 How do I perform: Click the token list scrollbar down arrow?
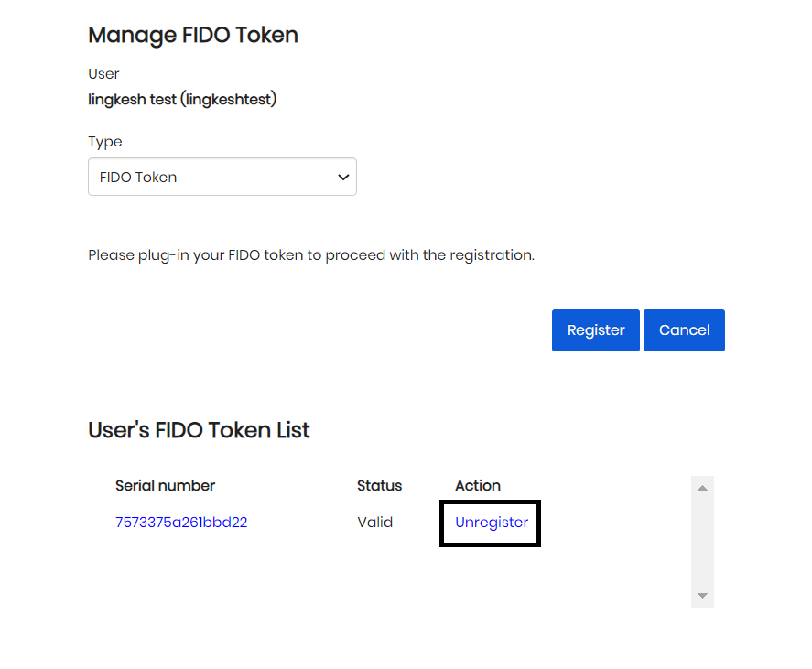[x=702, y=596]
